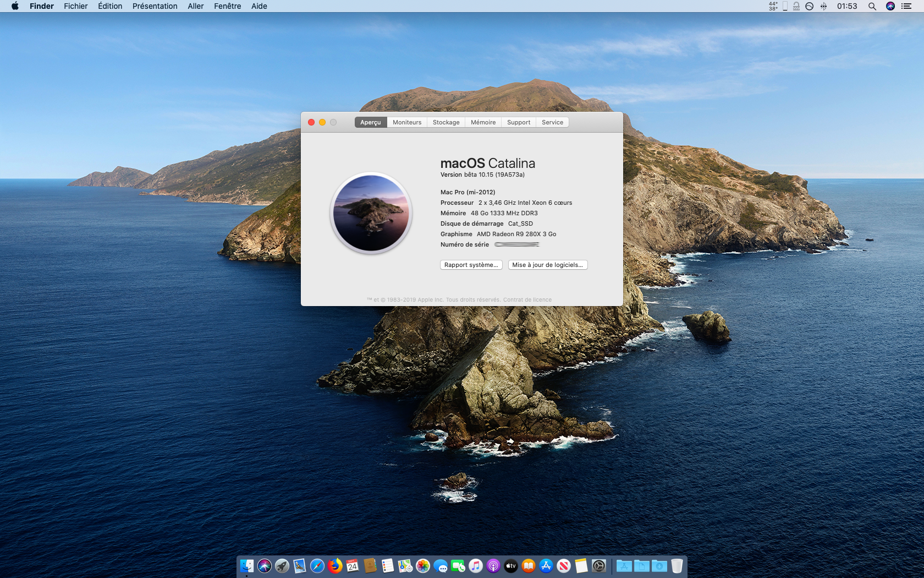Open Launchpad rocket icon in Dock
This screenshot has width=924, height=578.
pos(282,566)
